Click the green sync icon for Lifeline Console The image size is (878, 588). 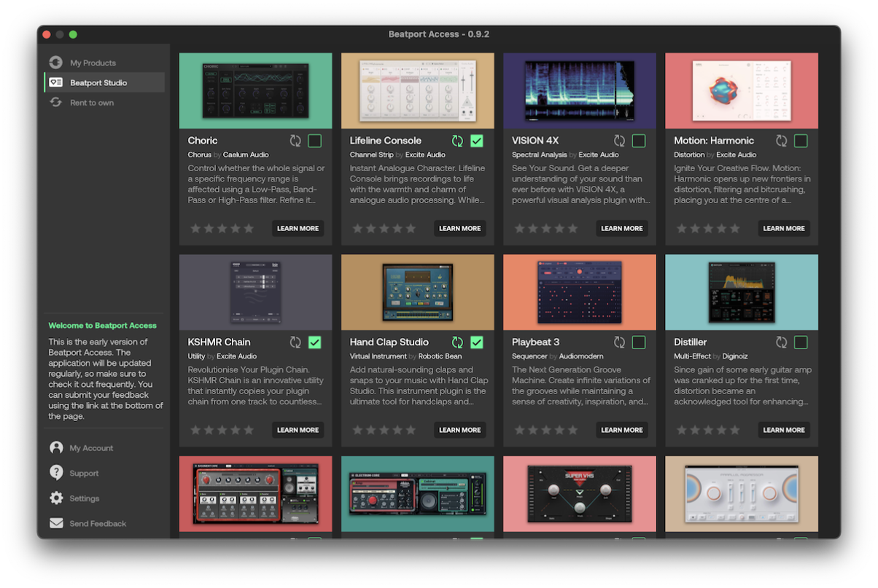(x=457, y=141)
